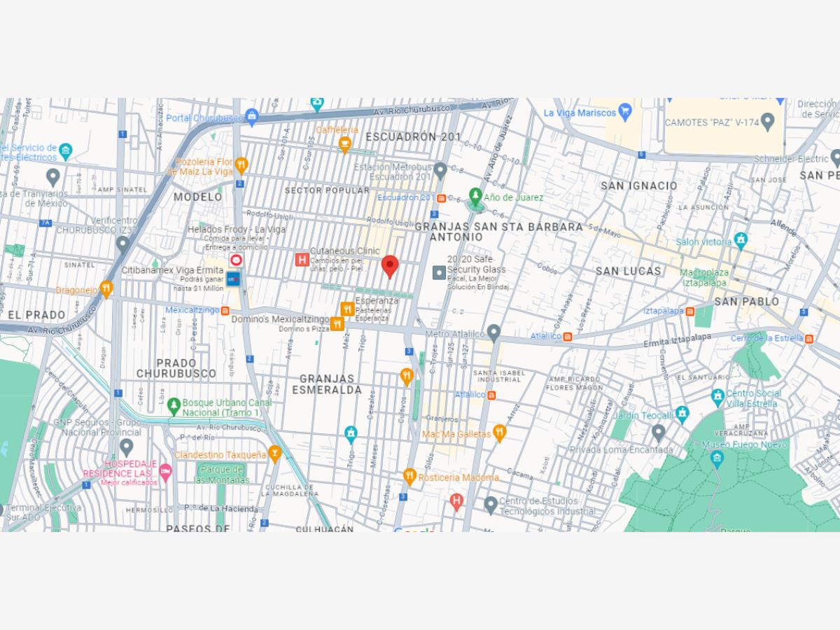Select the Cafetería coffee icon
The width and height of the screenshot is (840, 630).
(344, 144)
